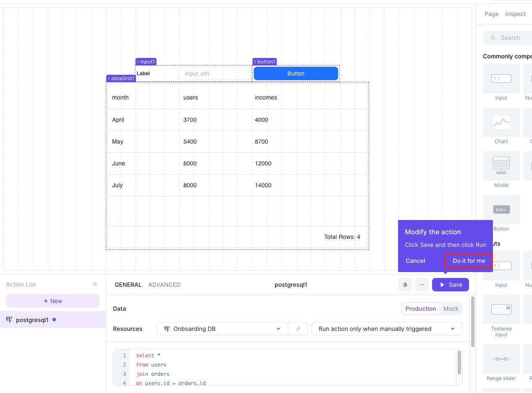Select the Modal component thumbnail
The width and height of the screenshot is (532, 393).
(x=501, y=166)
